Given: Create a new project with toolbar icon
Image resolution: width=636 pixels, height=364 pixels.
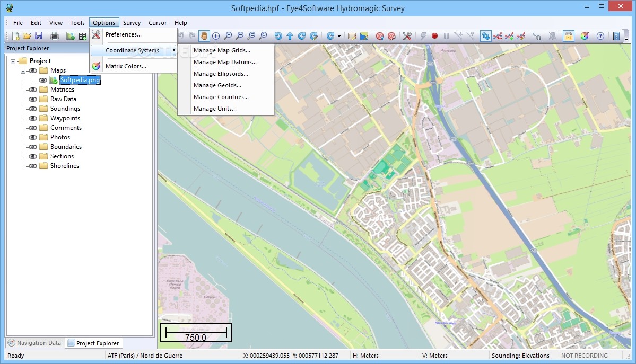Looking at the screenshot, I should coord(15,36).
